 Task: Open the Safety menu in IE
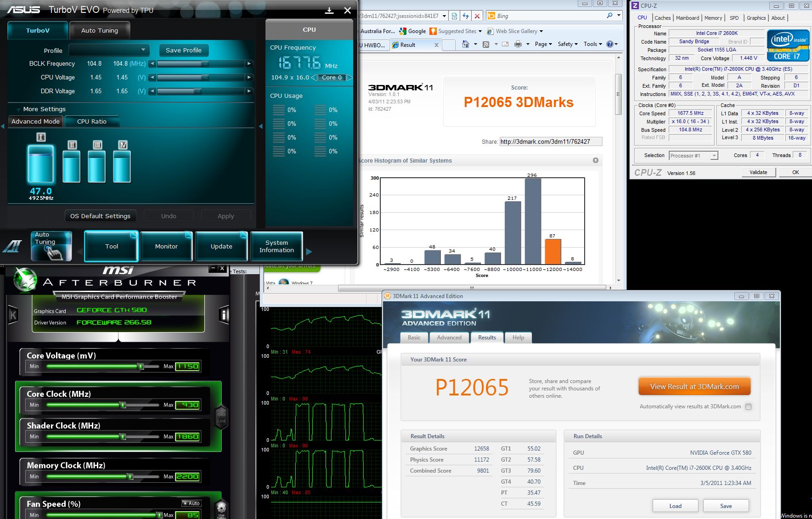(x=568, y=44)
